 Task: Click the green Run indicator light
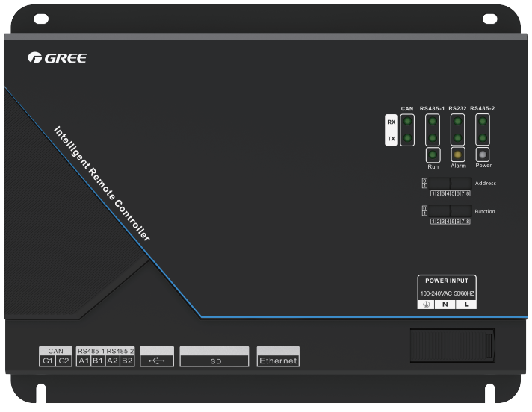tap(433, 154)
